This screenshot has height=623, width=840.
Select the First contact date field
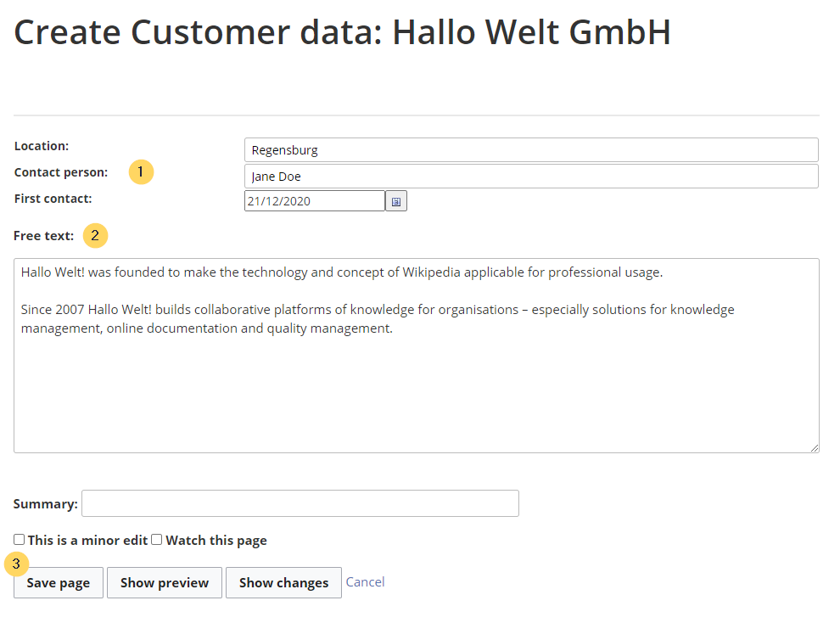click(315, 201)
